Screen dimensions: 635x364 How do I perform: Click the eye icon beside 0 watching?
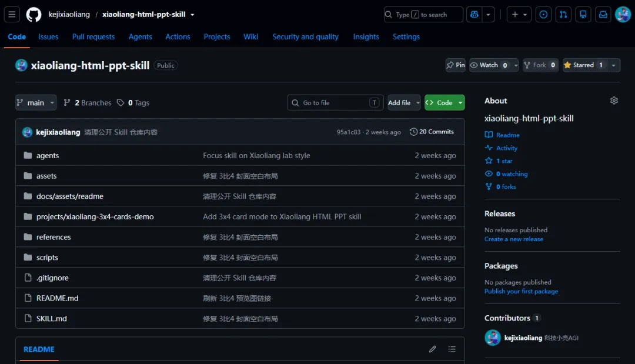click(489, 173)
